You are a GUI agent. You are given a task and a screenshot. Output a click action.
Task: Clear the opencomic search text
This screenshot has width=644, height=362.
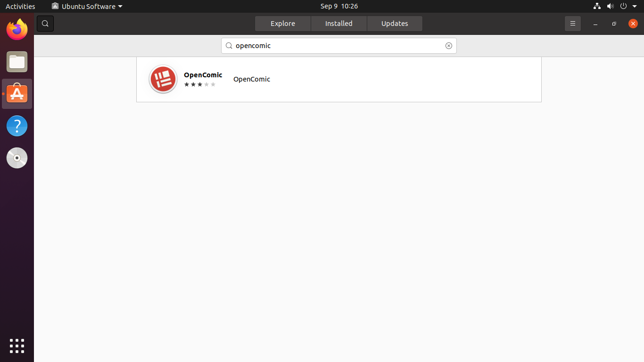click(449, 46)
